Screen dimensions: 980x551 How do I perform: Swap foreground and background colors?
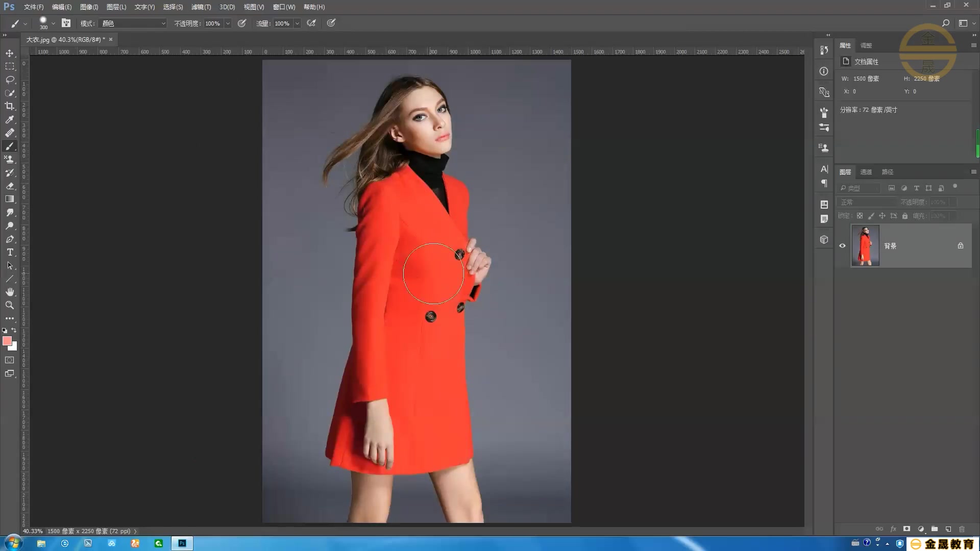click(x=14, y=330)
